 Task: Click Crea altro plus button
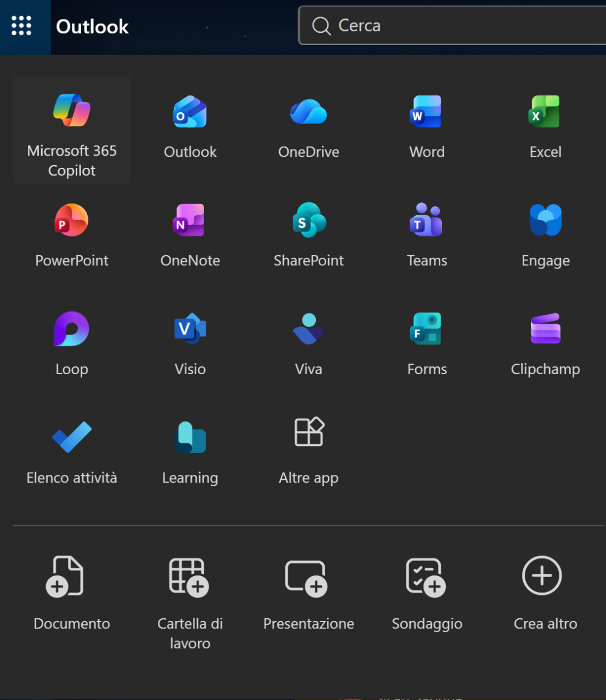542,575
